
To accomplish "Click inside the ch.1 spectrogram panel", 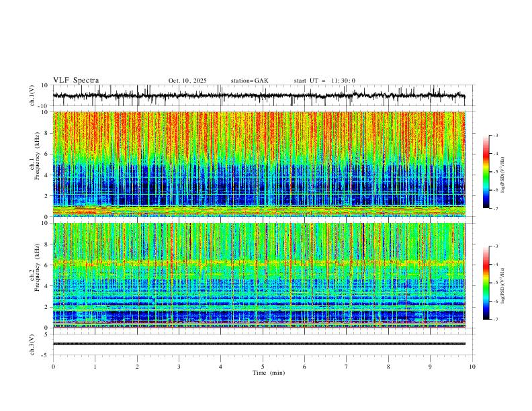I will coord(259,164).
